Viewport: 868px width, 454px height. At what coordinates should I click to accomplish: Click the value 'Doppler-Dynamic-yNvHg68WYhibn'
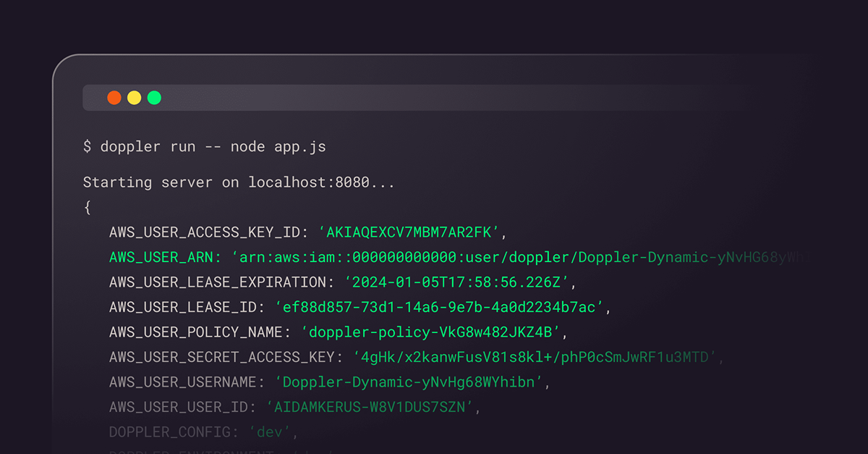tap(409, 382)
